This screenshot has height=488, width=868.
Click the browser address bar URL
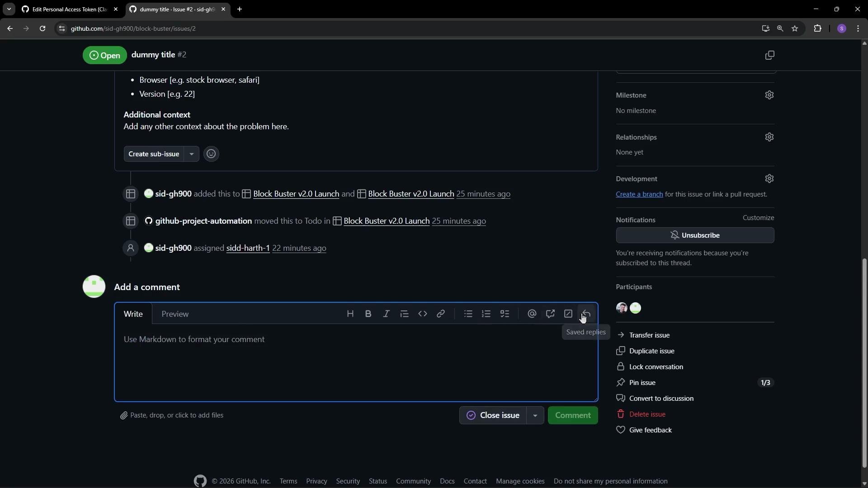[x=133, y=28]
